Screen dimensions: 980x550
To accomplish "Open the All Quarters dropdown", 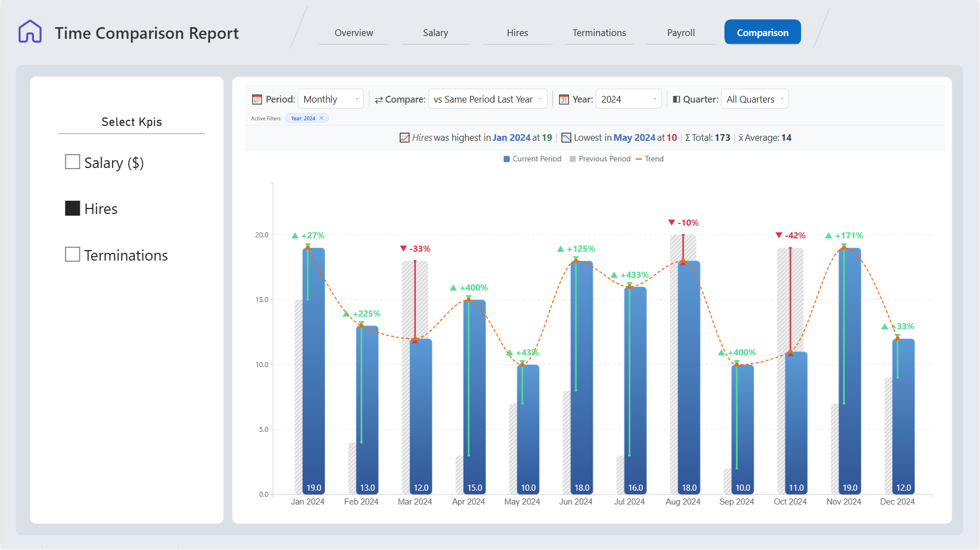I will point(754,99).
